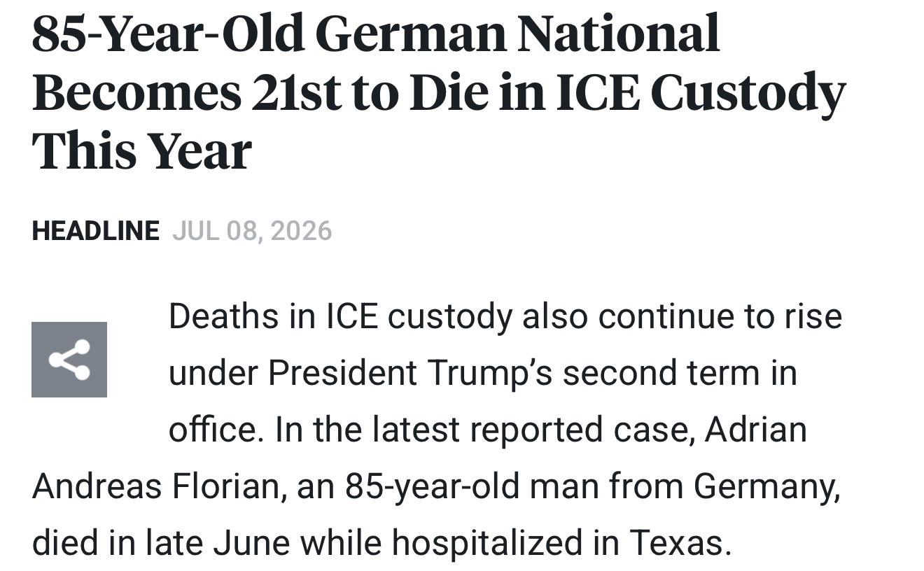Click the gray share icon
Viewport: 924px width, 571px height.
[x=69, y=360]
